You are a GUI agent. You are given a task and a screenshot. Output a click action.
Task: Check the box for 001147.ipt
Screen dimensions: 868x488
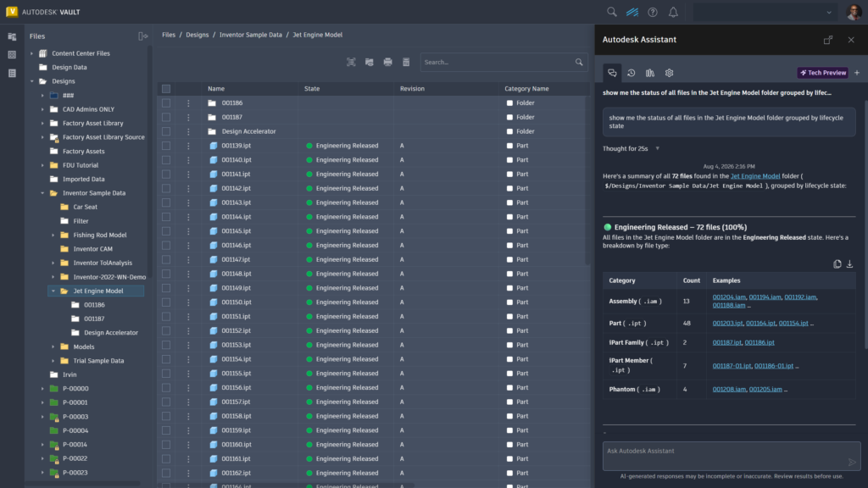pos(166,259)
